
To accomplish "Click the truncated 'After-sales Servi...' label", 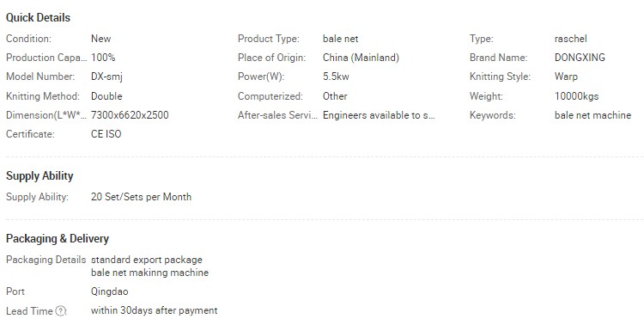I will click(x=277, y=115).
